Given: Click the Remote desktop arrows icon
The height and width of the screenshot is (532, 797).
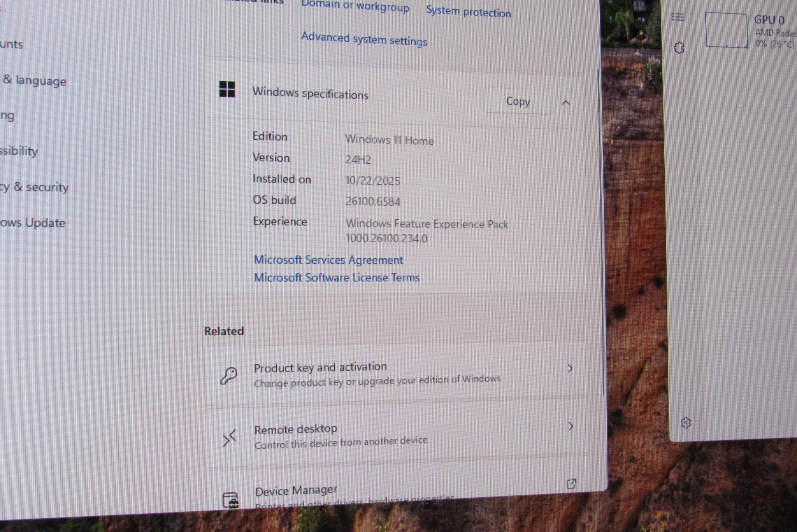Looking at the screenshot, I should point(230,438).
